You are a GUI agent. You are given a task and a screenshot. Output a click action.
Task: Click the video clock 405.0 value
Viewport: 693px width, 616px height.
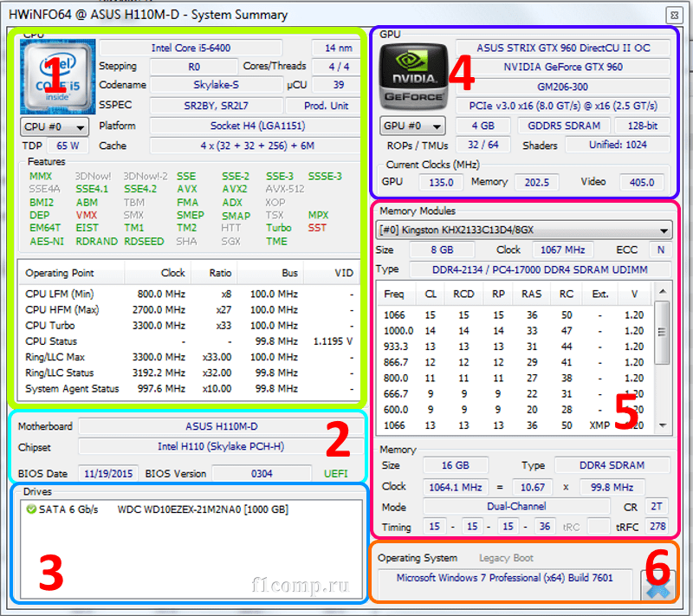click(x=642, y=182)
